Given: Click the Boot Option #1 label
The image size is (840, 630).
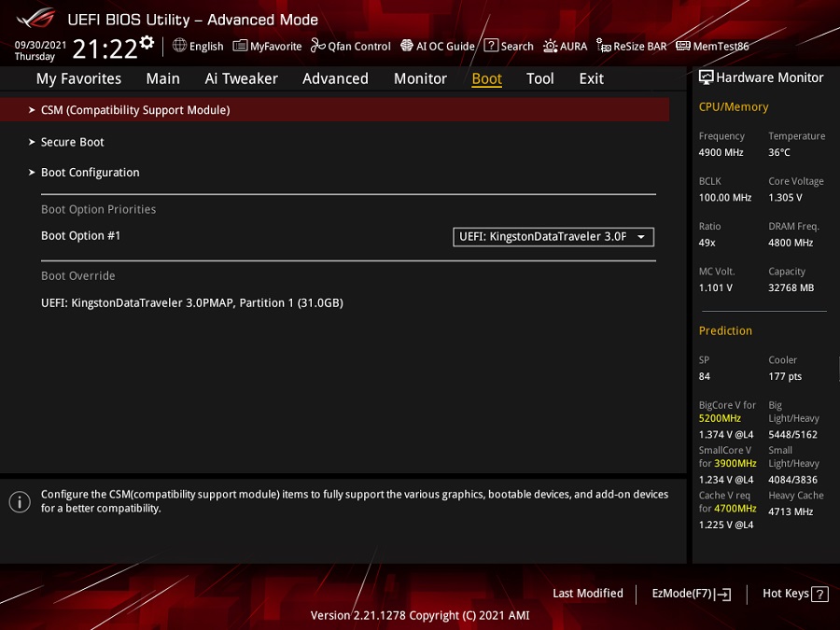Looking at the screenshot, I should 81,236.
